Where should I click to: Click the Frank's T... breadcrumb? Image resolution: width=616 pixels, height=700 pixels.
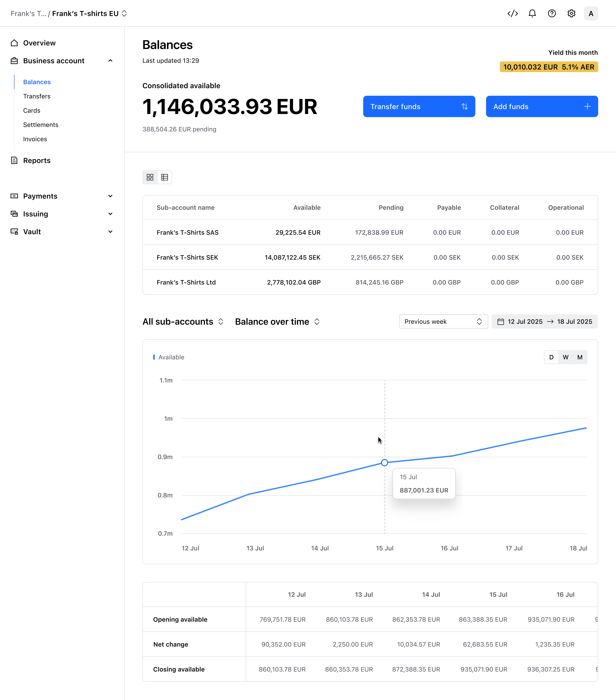pos(28,13)
